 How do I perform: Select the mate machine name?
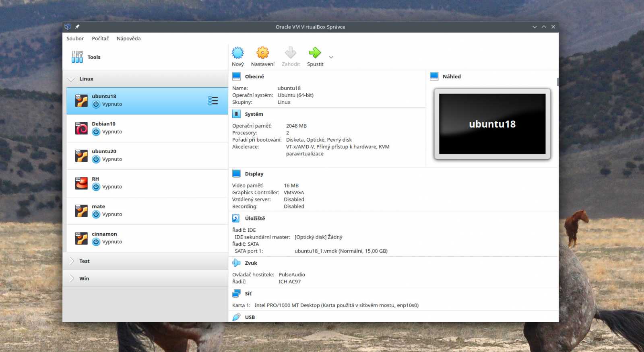pyautogui.click(x=98, y=206)
